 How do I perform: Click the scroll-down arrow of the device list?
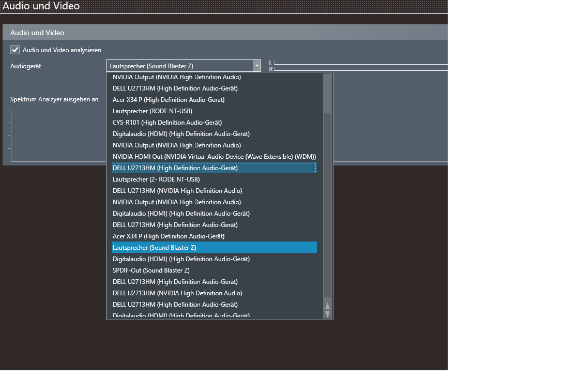327,314
